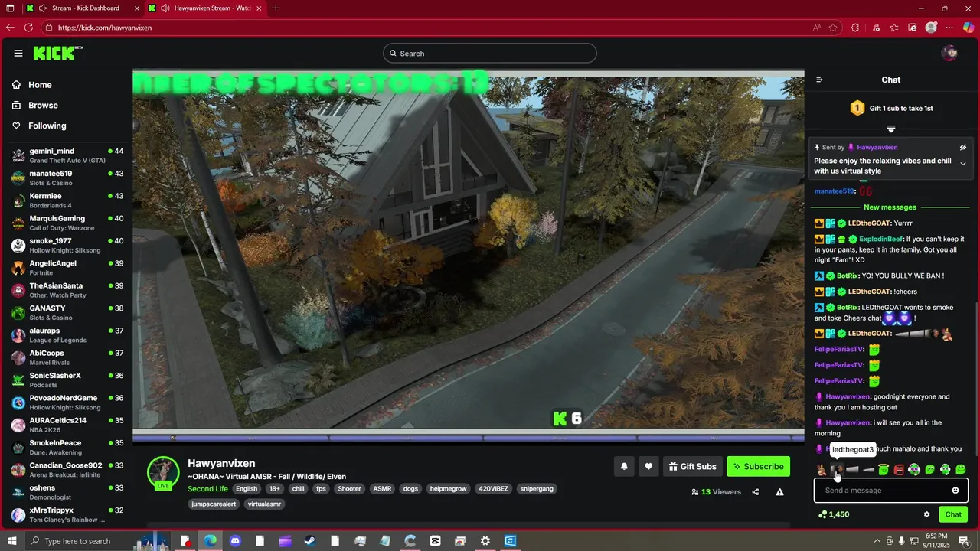This screenshot has width=980, height=551.
Task: Open the hamburger sidebar menu
Action: 18,53
